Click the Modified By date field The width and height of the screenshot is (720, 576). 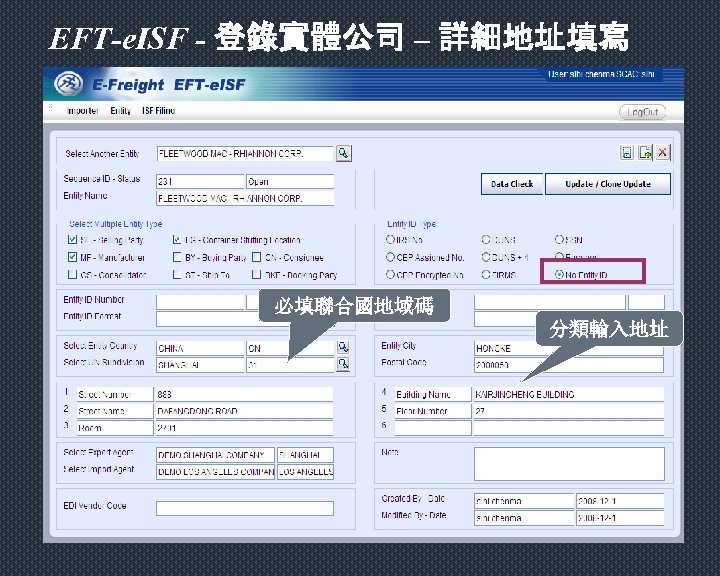pos(620,518)
